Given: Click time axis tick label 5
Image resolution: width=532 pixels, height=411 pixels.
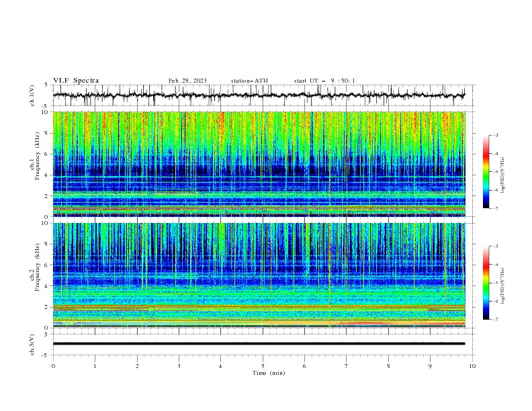Looking at the screenshot, I should click(263, 366).
